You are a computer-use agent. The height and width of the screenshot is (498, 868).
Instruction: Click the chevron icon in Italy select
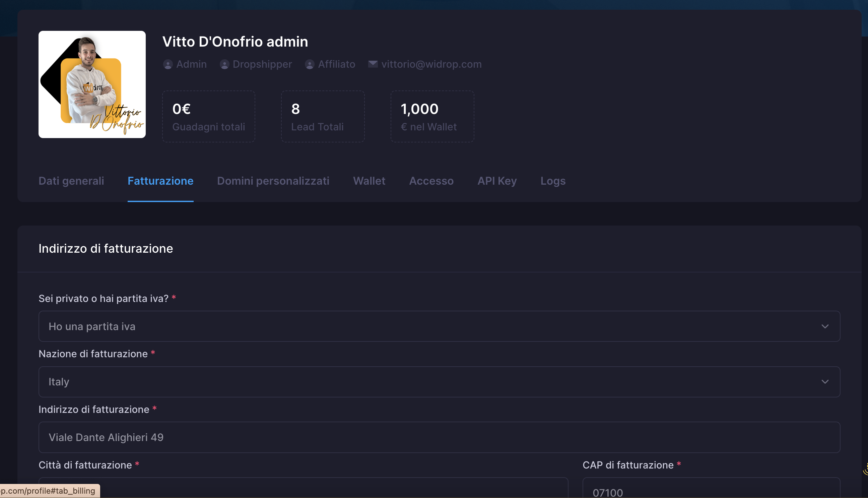tap(824, 382)
